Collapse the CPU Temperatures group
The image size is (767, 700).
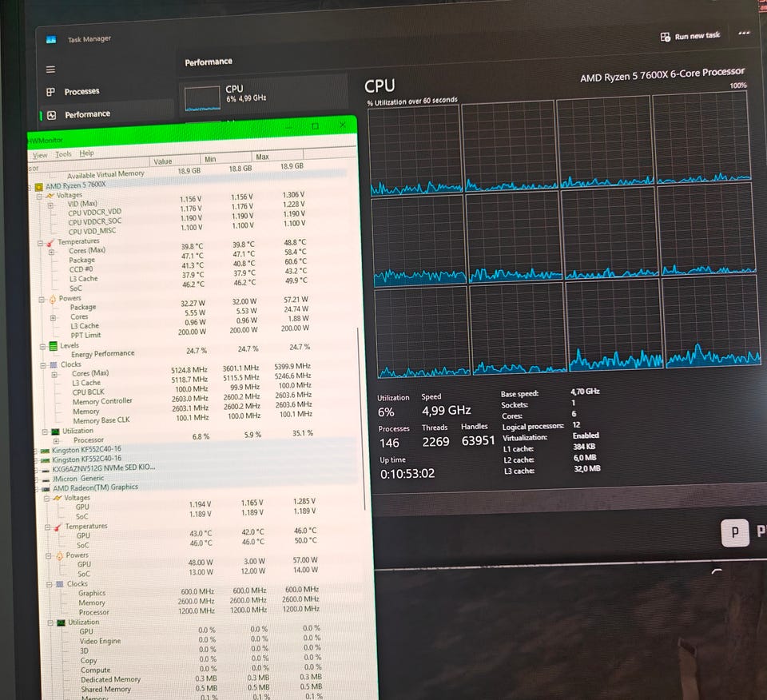pos(41,243)
